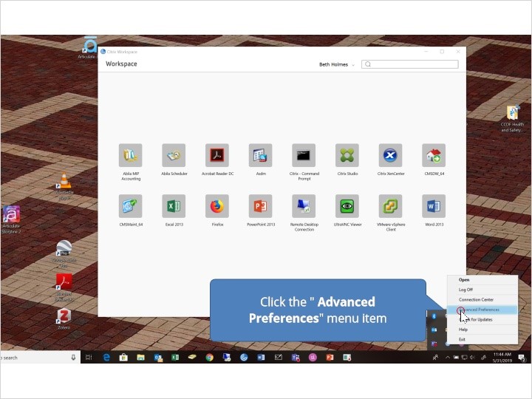The height and width of the screenshot is (399, 532).
Task: Select Advanced Preferences menu item
Action: tap(482, 310)
